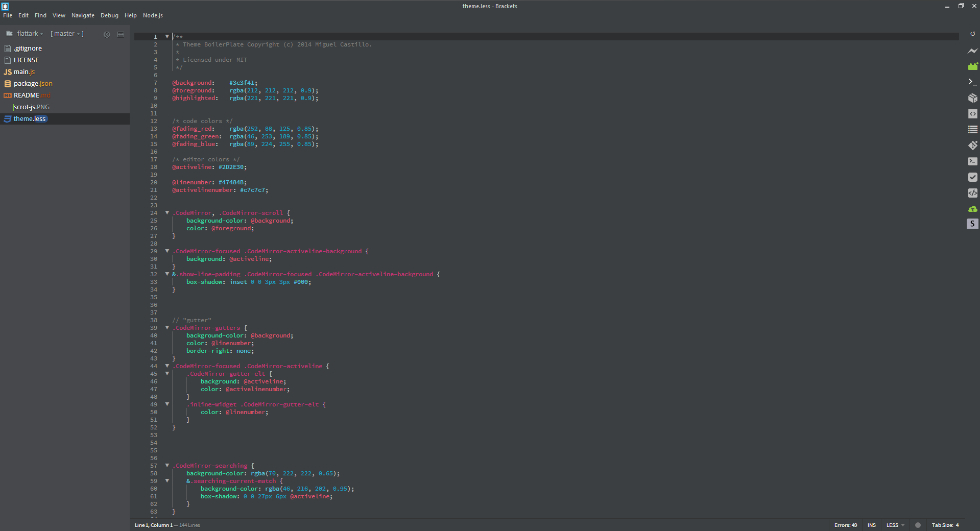Viewport: 980px width, 531px height.
Task: Click the split view icon in sidebar header
Action: pyautogui.click(x=121, y=34)
